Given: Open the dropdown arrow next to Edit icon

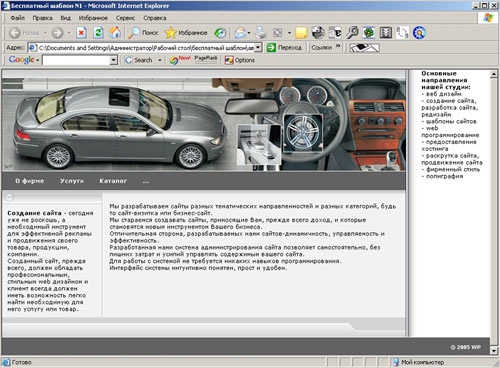Looking at the screenshot, I should coord(289,33).
